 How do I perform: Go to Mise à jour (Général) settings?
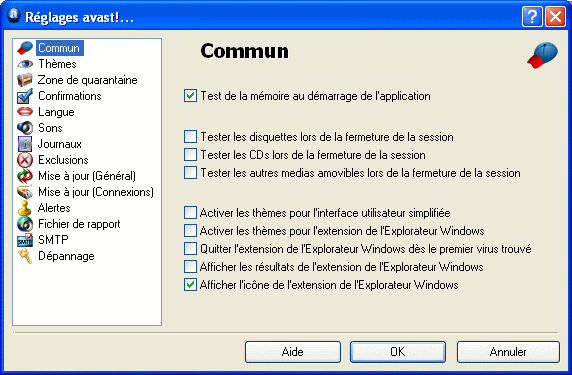pos(87,176)
